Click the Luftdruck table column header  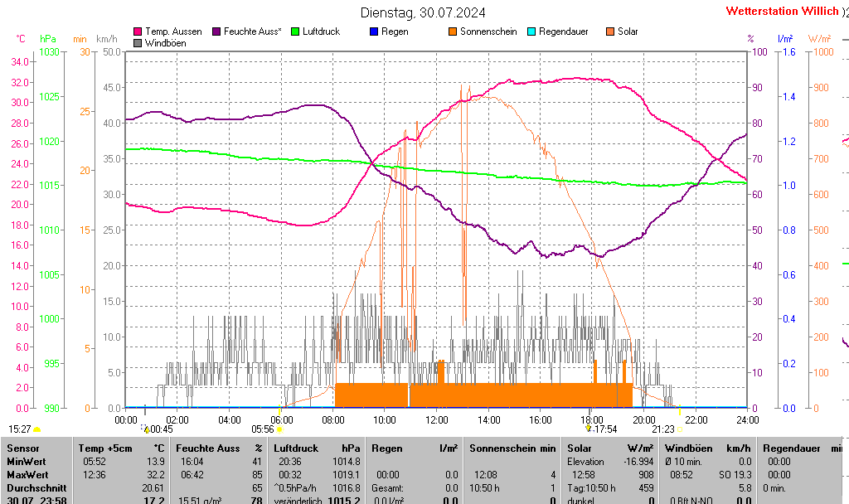[296, 448]
